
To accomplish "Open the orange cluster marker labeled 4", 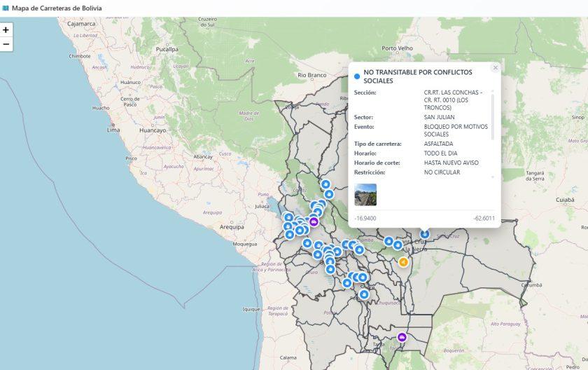I will click(403, 262).
